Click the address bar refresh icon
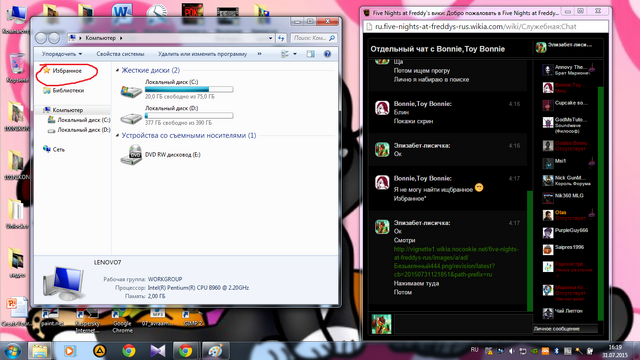Image resolution: width=640 pixels, height=360 pixels. pyautogui.click(x=281, y=38)
